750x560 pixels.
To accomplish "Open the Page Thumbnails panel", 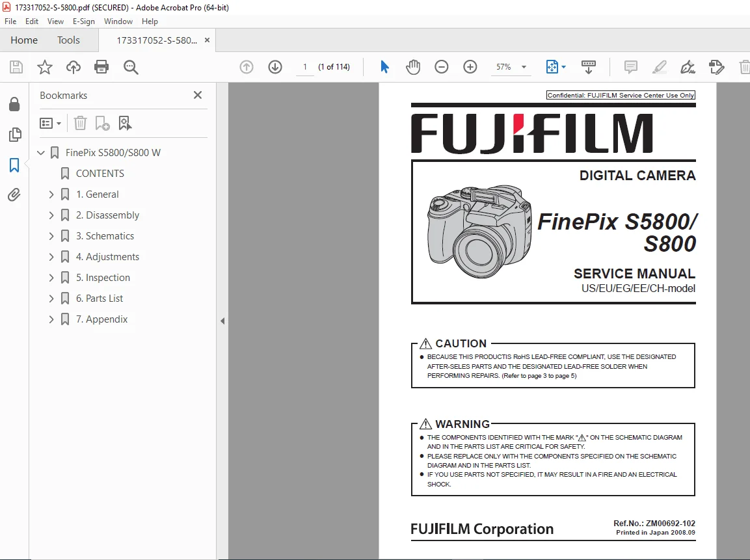I will [x=15, y=135].
